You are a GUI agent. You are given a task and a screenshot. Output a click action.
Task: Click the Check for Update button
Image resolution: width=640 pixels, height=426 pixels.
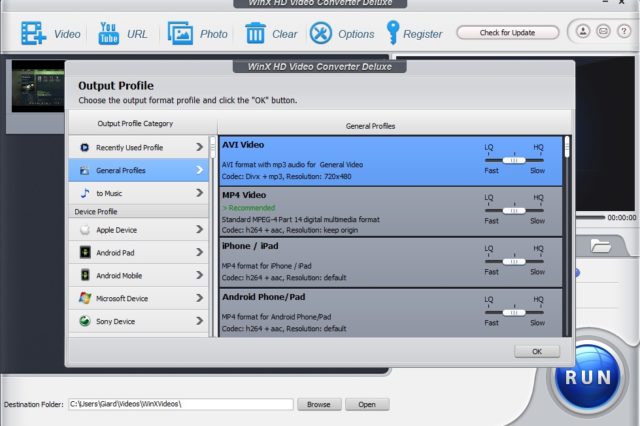pos(508,32)
